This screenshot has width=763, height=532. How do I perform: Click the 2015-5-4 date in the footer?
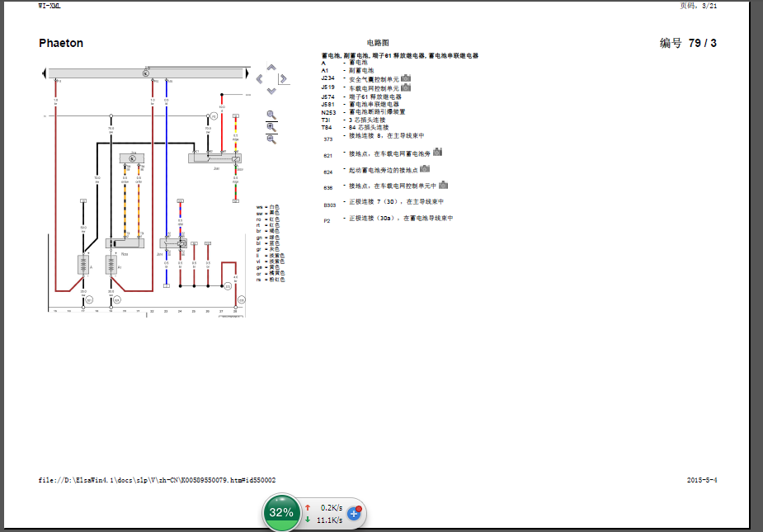[702, 480]
